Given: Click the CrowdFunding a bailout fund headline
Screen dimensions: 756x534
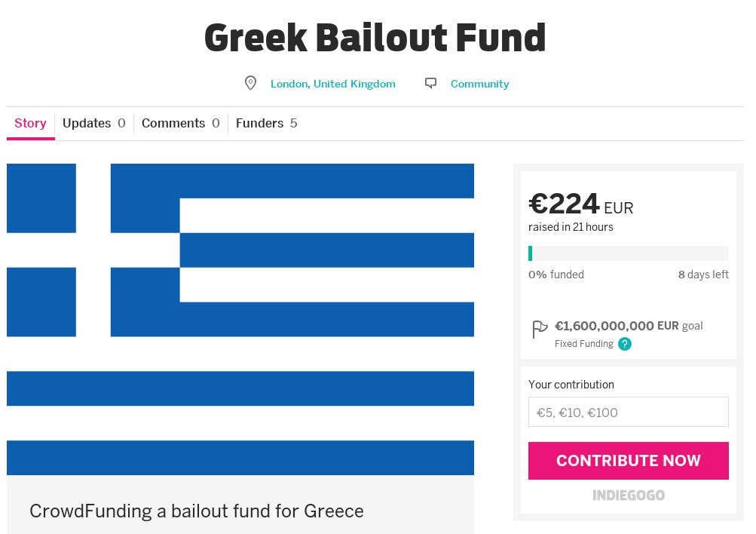Looking at the screenshot, I should click(197, 511).
